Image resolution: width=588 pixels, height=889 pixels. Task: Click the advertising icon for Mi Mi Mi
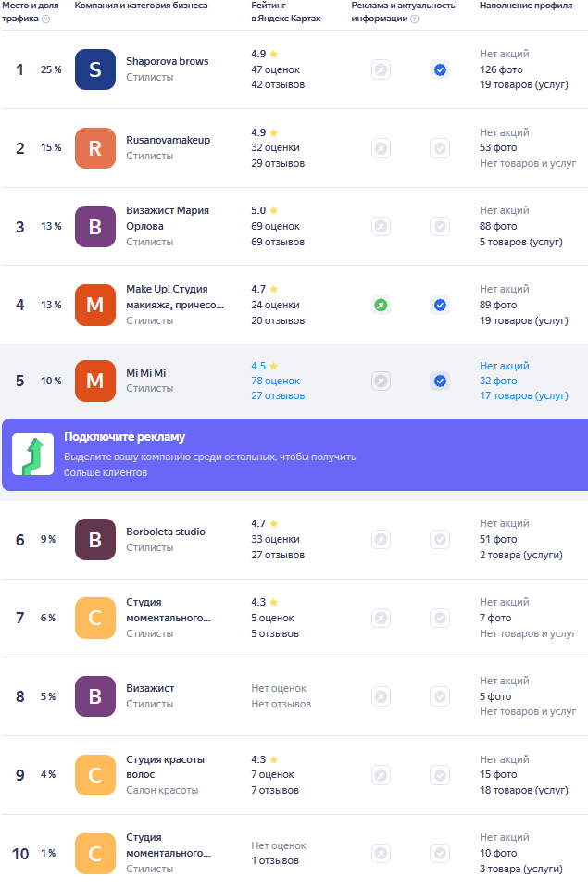[x=381, y=381]
